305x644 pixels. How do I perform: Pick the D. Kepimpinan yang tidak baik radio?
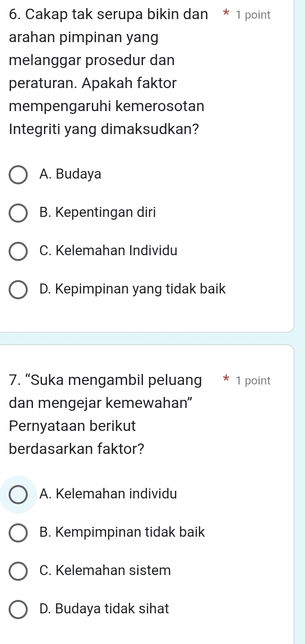(18, 289)
